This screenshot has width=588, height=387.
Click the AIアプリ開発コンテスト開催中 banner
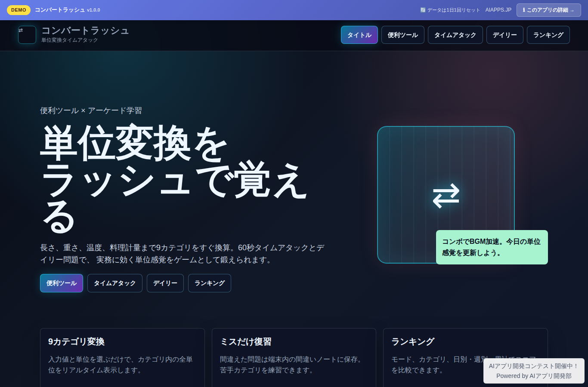tap(534, 371)
